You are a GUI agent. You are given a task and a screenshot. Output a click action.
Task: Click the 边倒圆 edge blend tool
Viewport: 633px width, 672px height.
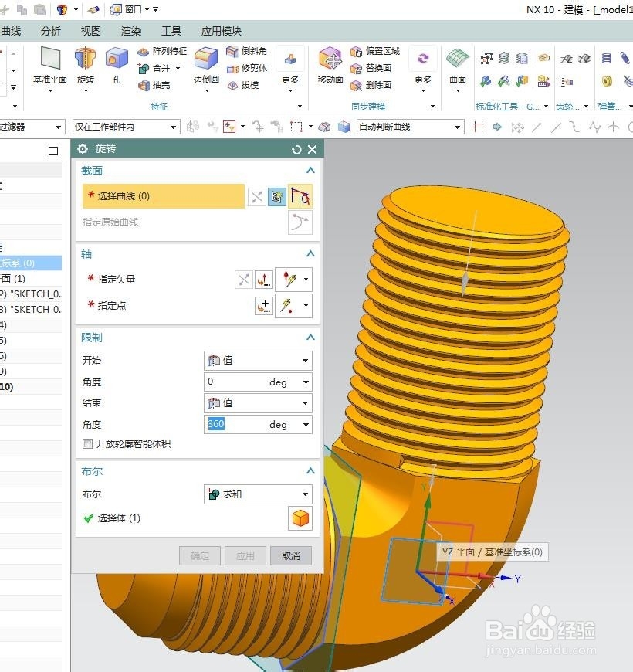(x=206, y=66)
